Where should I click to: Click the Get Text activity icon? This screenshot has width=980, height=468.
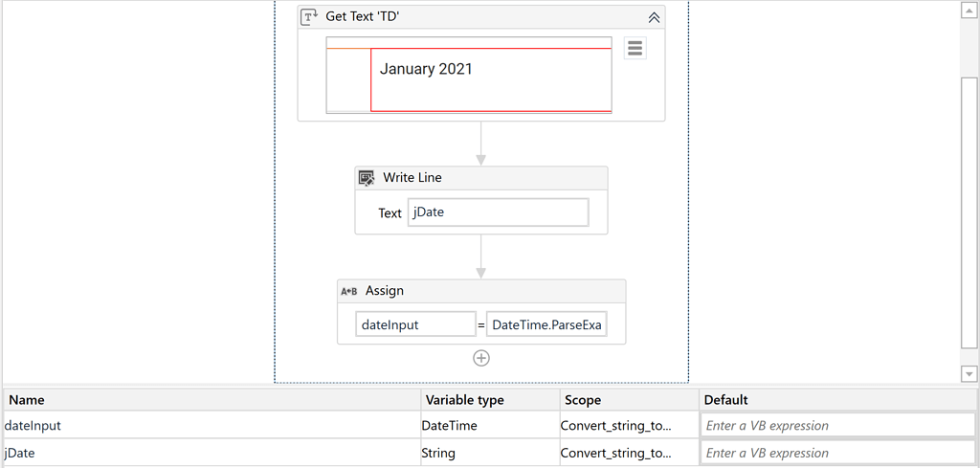[309, 17]
